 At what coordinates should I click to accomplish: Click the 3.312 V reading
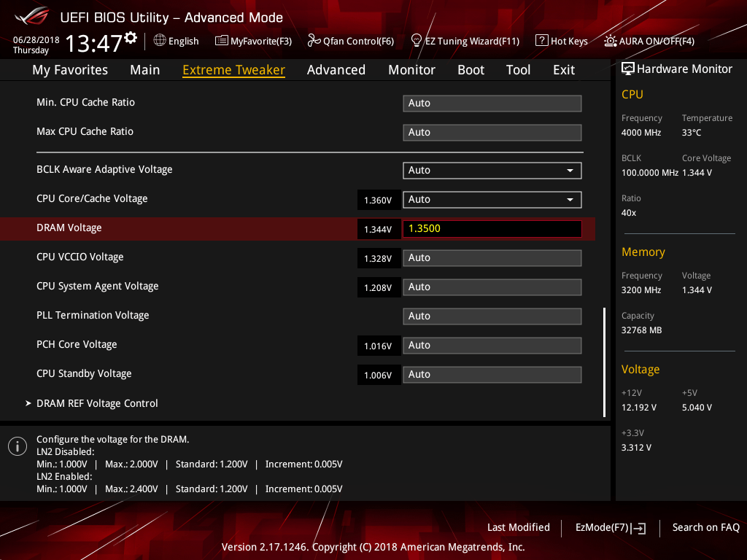coord(636,448)
